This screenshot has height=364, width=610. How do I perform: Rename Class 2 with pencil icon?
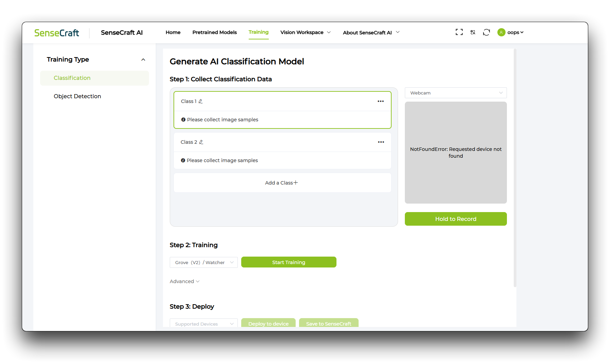point(201,142)
